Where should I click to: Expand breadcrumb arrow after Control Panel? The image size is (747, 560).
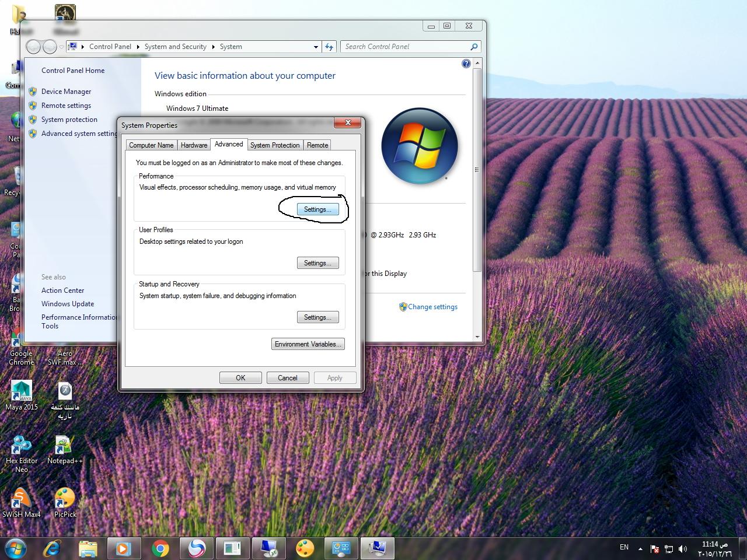click(138, 47)
